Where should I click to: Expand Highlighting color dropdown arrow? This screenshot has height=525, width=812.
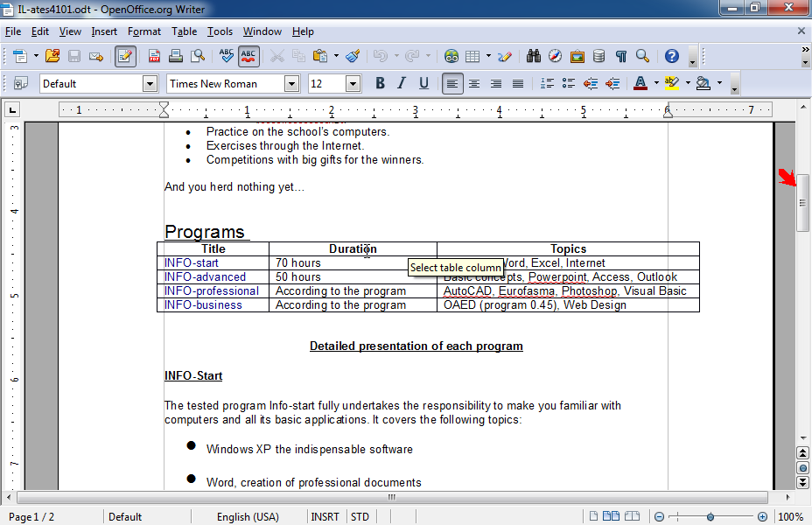coord(688,83)
